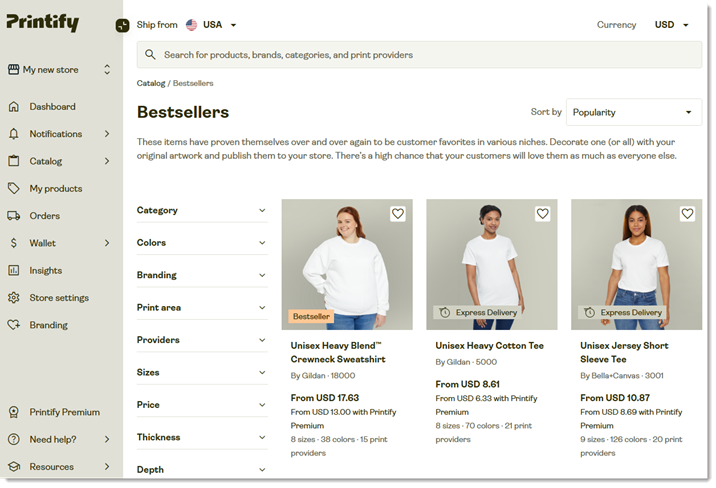Click the Catalog breadcrumb link
Viewport: 716px width, 488px height.
pos(151,83)
